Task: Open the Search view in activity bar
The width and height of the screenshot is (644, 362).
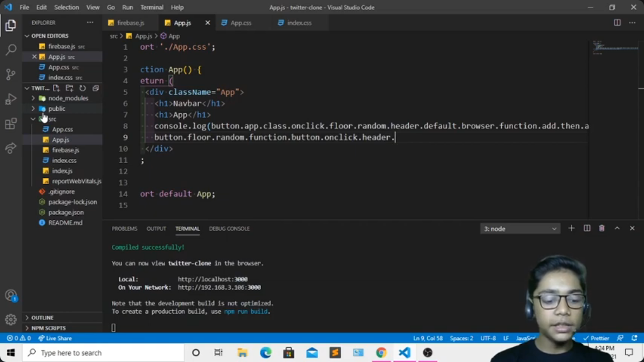Action: tap(11, 50)
